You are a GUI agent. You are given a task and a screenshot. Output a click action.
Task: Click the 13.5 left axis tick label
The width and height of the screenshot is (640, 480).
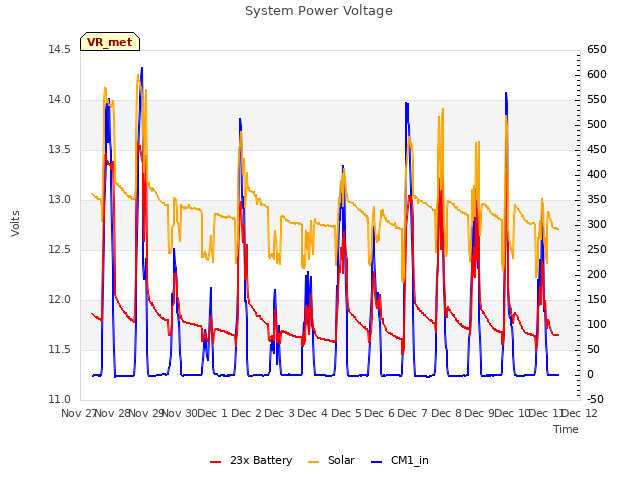pyautogui.click(x=59, y=150)
